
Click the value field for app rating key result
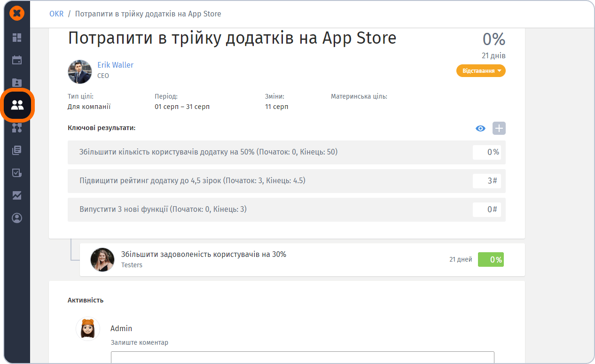(x=486, y=181)
